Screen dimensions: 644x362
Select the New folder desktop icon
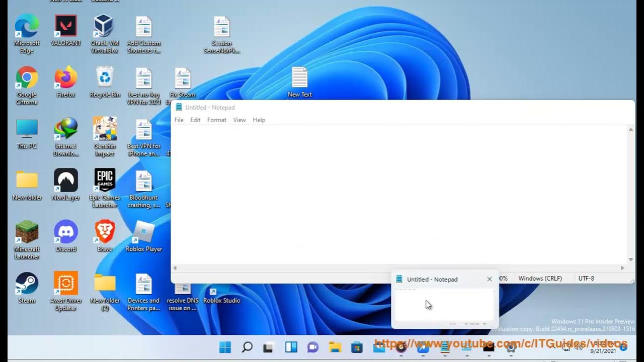27,185
